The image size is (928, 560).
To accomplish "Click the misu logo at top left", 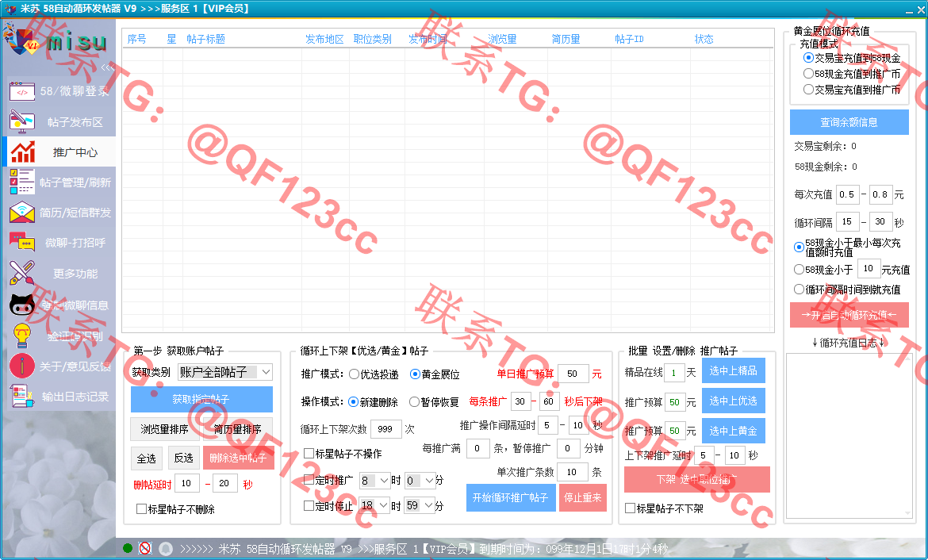I will [x=56, y=40].
